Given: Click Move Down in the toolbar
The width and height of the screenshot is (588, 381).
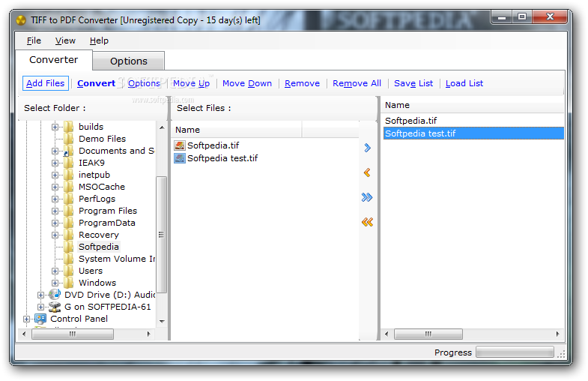Looking at the screenshot, I should 247,83.
